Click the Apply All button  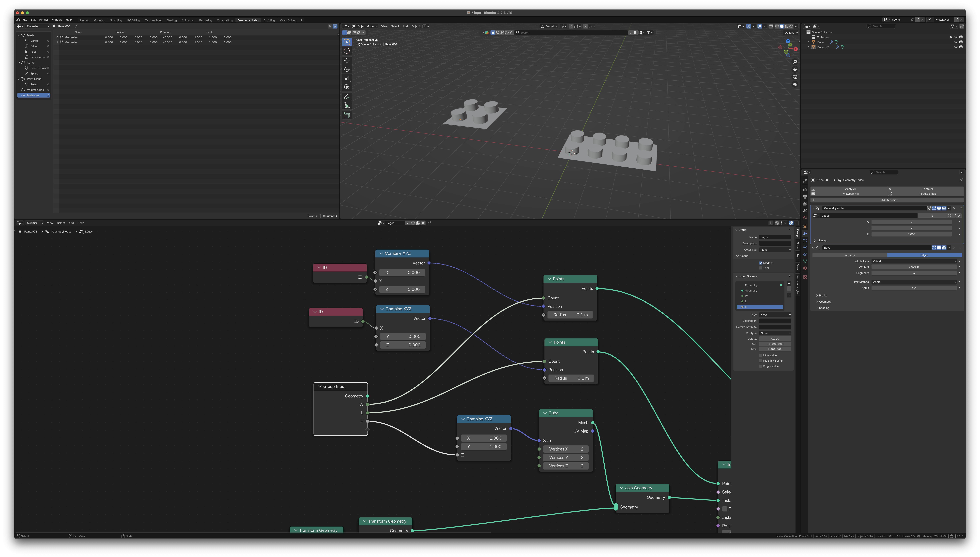point(849,189)
